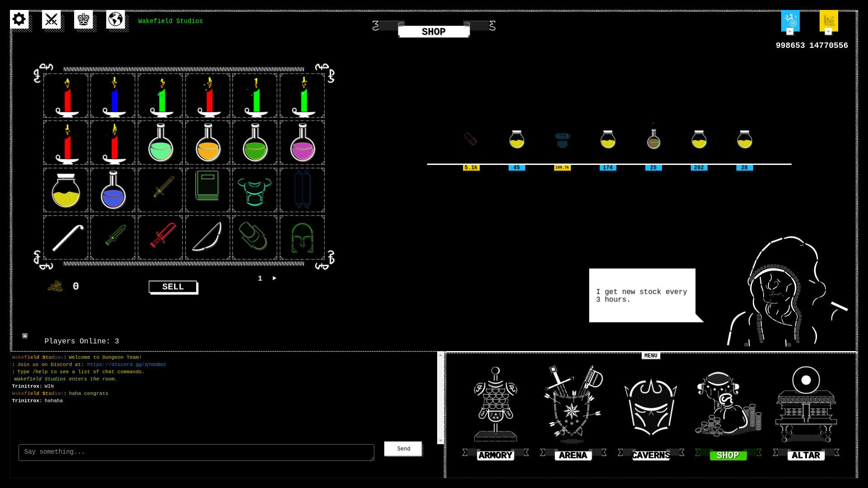This screenshot has height=488, width=868.
Task: Click the Say something chat input field
Action: click(196, 452)
